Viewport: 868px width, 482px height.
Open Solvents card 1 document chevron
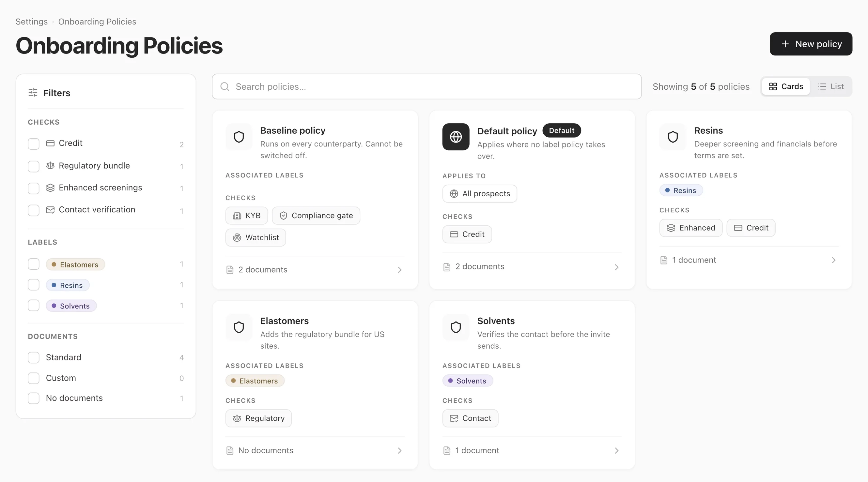[616, 451]
